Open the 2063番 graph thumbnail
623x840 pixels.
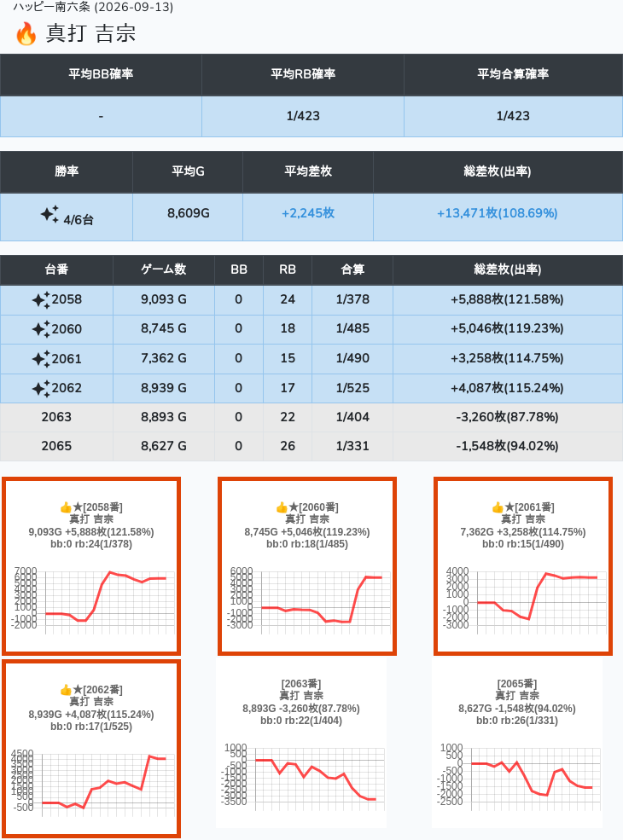click(x=300, y=744)
